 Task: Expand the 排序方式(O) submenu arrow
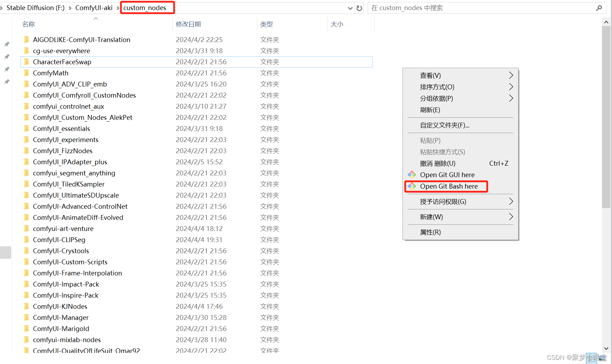click(x=511, y=87)
